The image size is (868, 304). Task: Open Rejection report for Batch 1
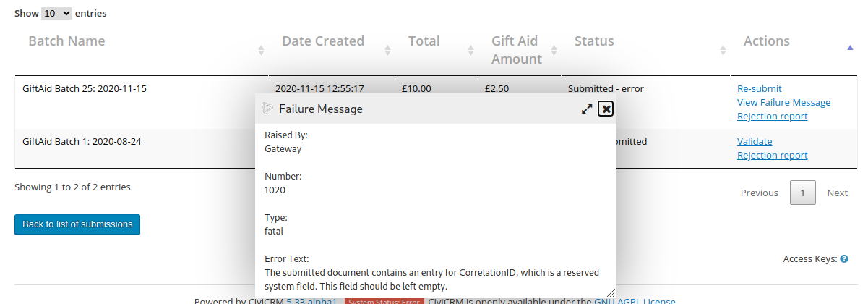[x=772, y=156]
